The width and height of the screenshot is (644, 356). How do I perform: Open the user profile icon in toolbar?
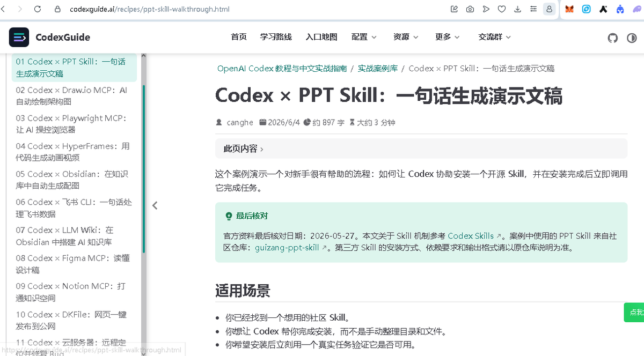tap(549, 9)
